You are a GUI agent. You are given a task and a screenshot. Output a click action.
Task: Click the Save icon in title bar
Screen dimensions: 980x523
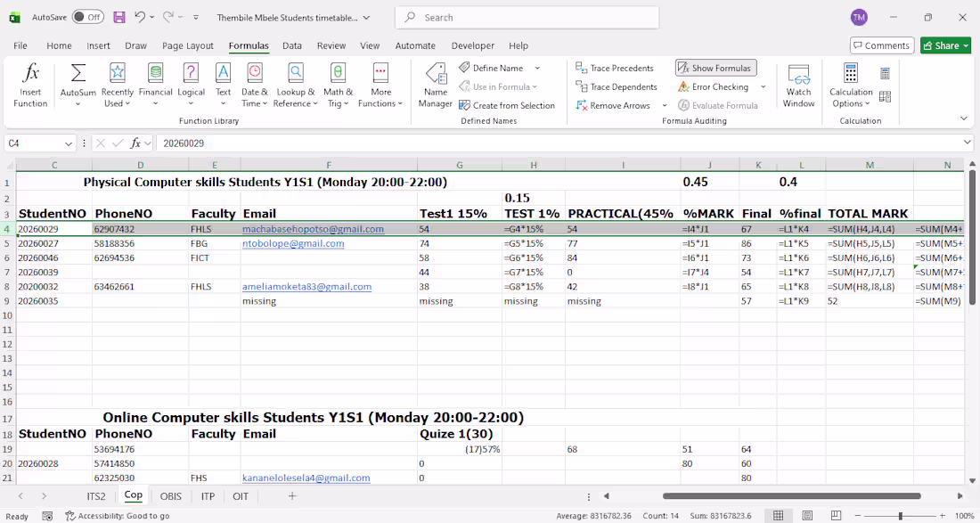tap(118, 18)
